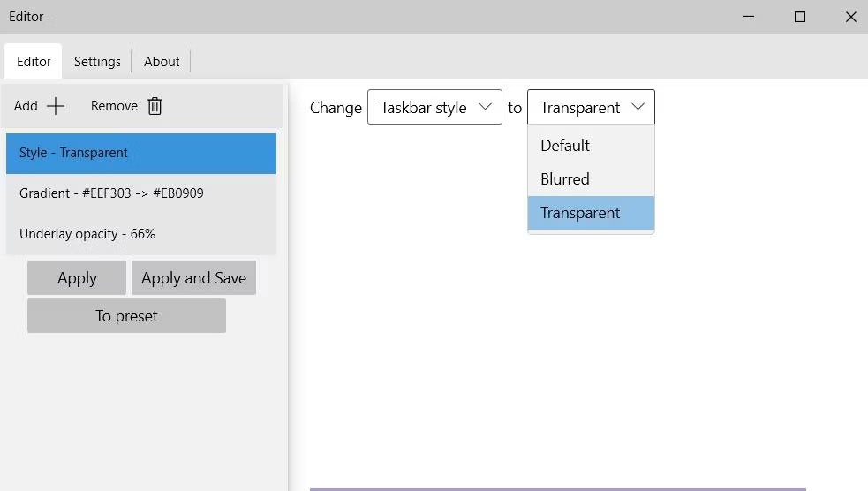Open the Settings tab
The width and height of the screenshot is (868, 491).
pos(97,62)
